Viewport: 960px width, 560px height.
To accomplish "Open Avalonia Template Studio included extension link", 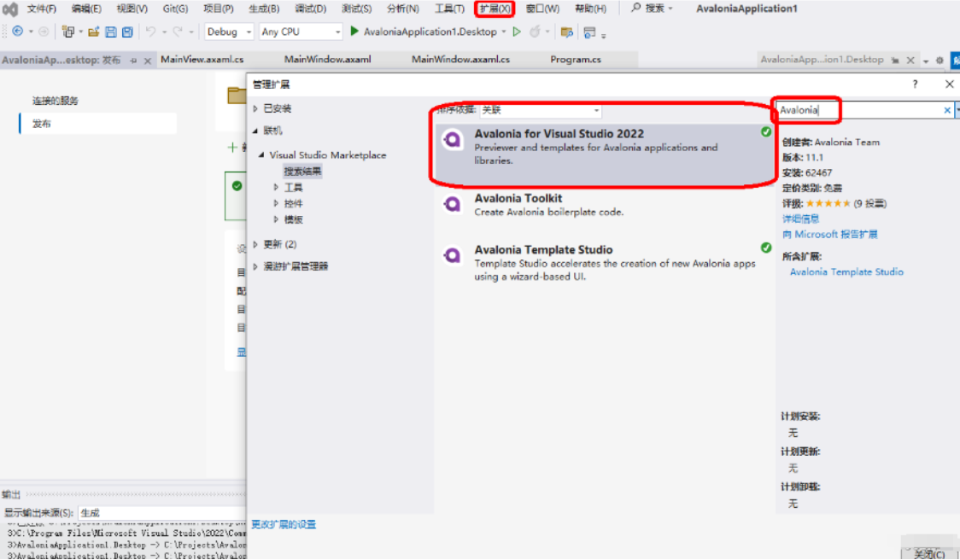I will tap(846, 271).
